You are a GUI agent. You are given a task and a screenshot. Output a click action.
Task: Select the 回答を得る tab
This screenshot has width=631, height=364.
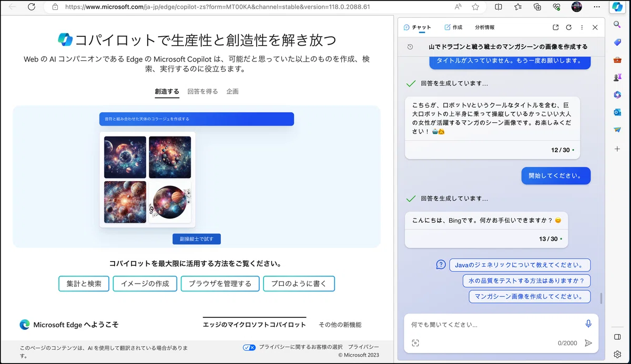pyautogui.click(x=202, y=91)
